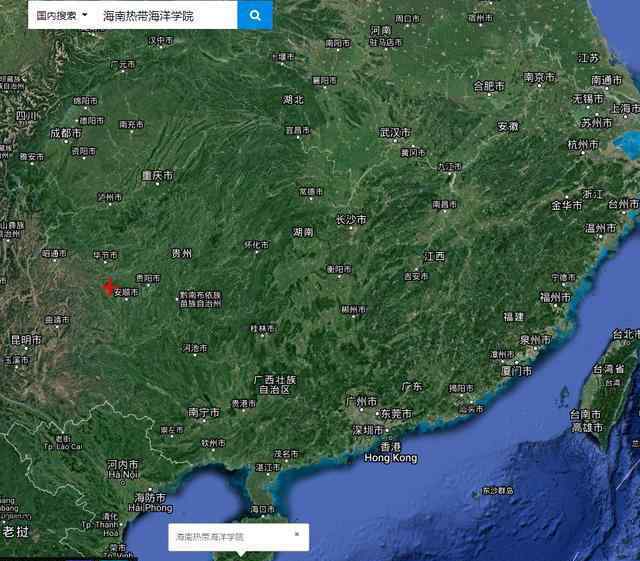The width and height of the screenshot is (640, 561).
Task: Click the 重庆市 map label
Action: point(158,176)
